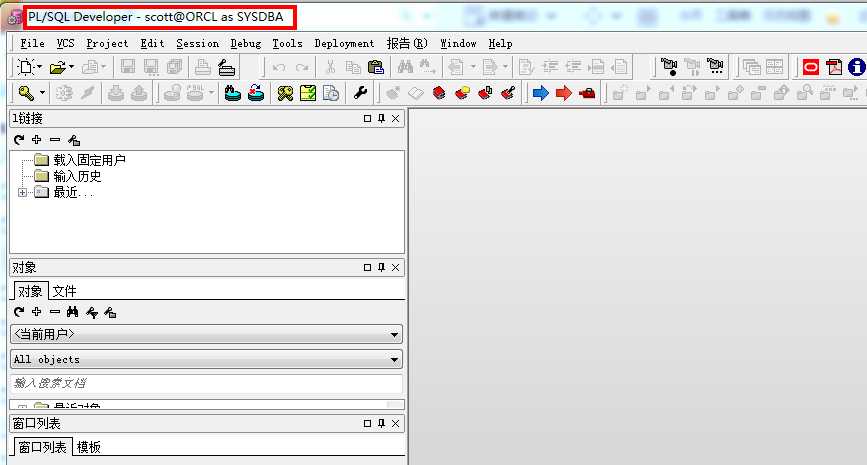Open the dropdown arrow beside the New icon
This screenshot has height=465, width=867.
[39, 67]
